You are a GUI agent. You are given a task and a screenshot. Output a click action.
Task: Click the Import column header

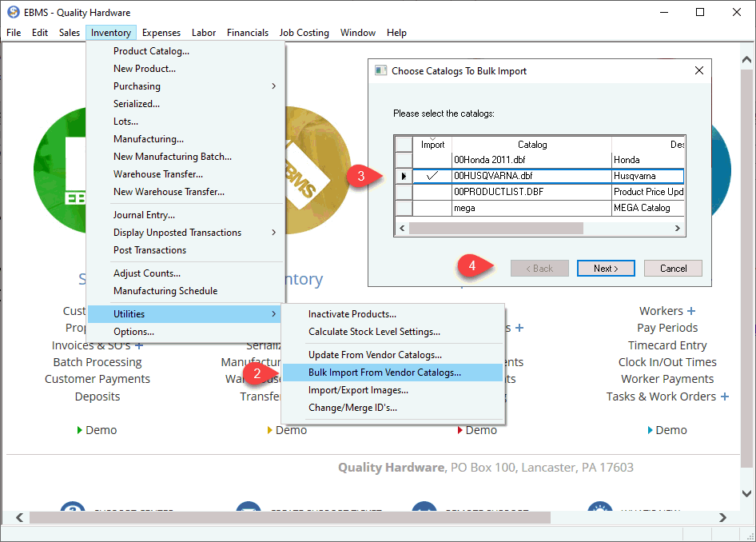432,144
